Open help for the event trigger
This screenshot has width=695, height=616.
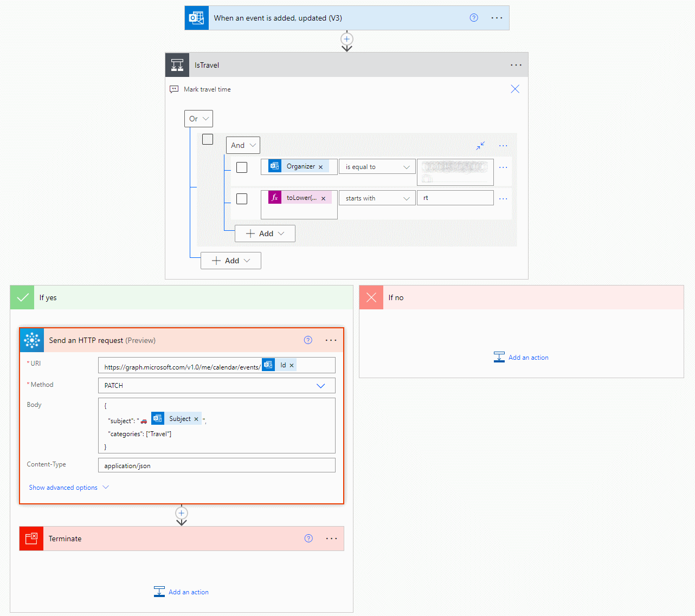(474, 18)
